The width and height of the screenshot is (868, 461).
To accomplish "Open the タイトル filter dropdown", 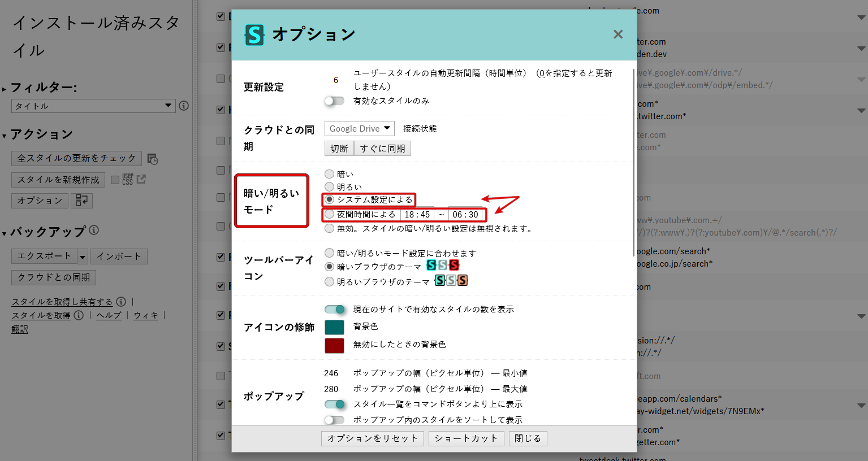I will (93, 106).
